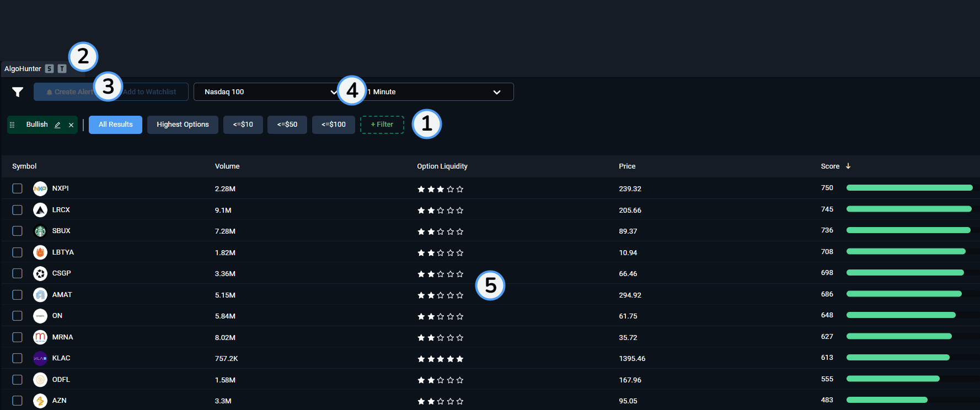The image size is (980, 410).
Task: Click the MRNA volume 8.02M
Action: point(225,338)
